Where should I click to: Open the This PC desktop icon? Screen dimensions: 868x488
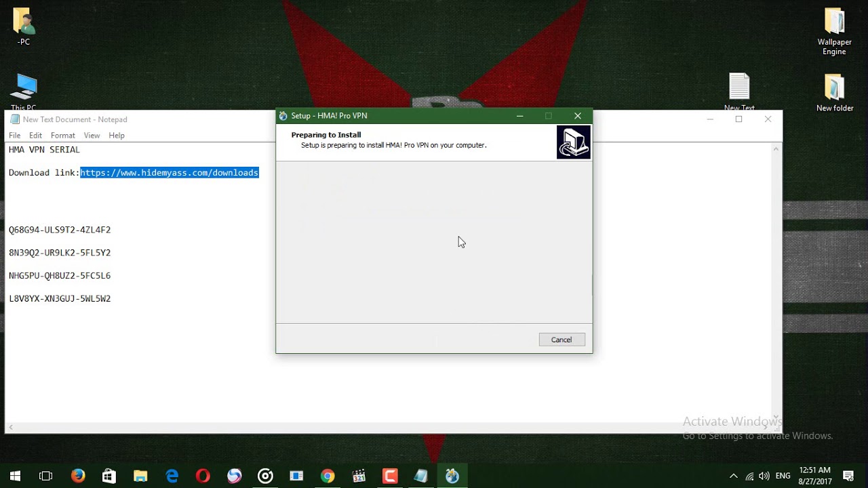click(24, 92)
